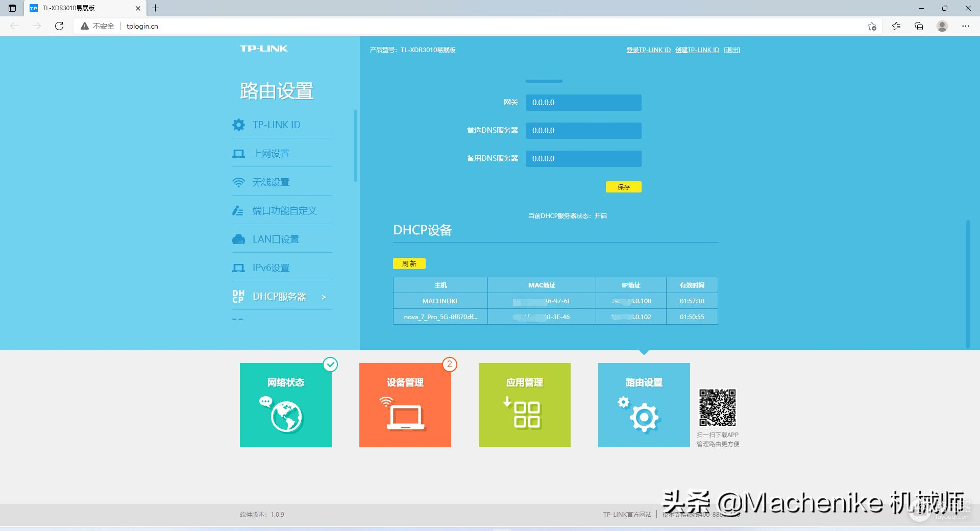
Task: Open the browser settings ellipsis menu
Action: coord(966,26)
